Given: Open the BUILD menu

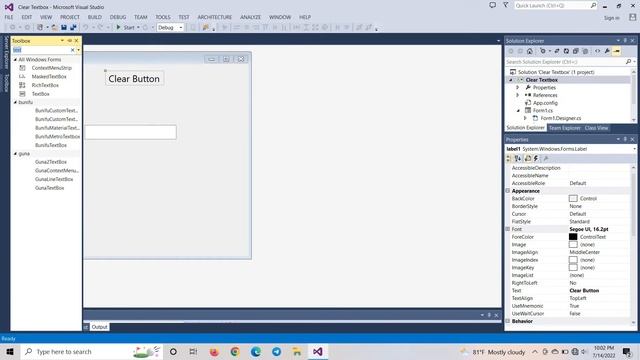Looking at the screenshot, I should click(x=94, y=17).
